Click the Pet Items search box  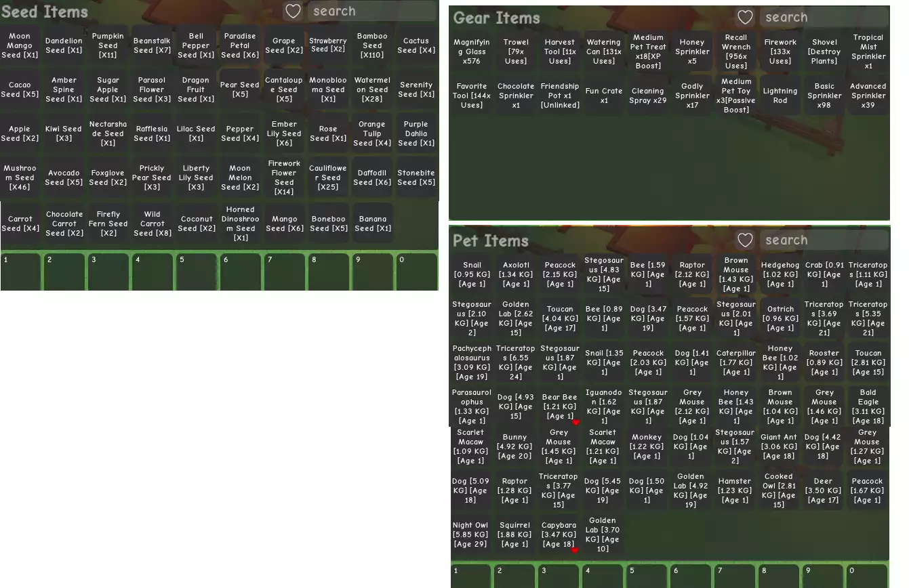click(824, 240)
